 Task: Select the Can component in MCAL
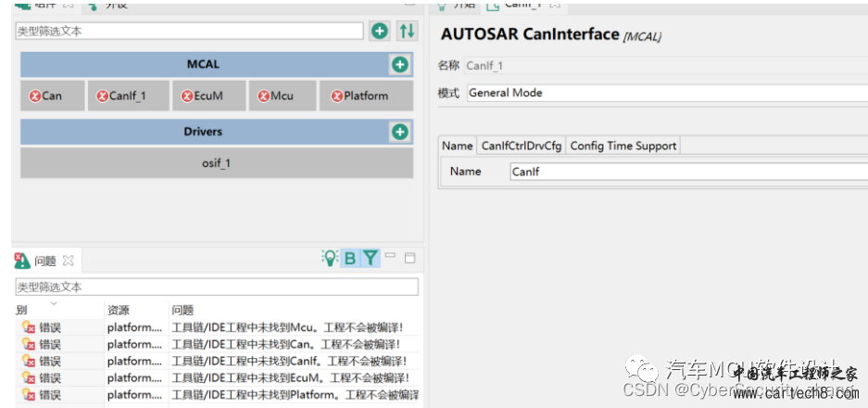[x=53, y=96]
